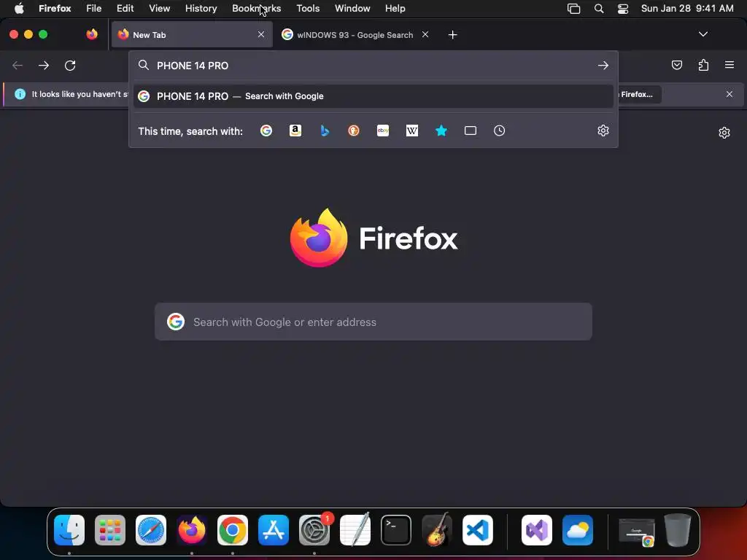The height and width of the screenshot is (560, 747).
Task: Select PHONE 14 PRO Search with Google suggestion
Action: (x=373, y=96)
